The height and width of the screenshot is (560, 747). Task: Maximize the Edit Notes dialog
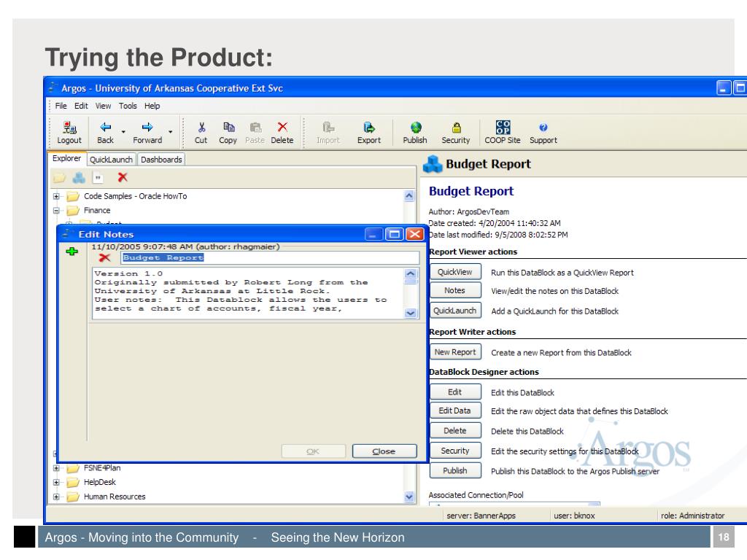click(x=394, y=234)
